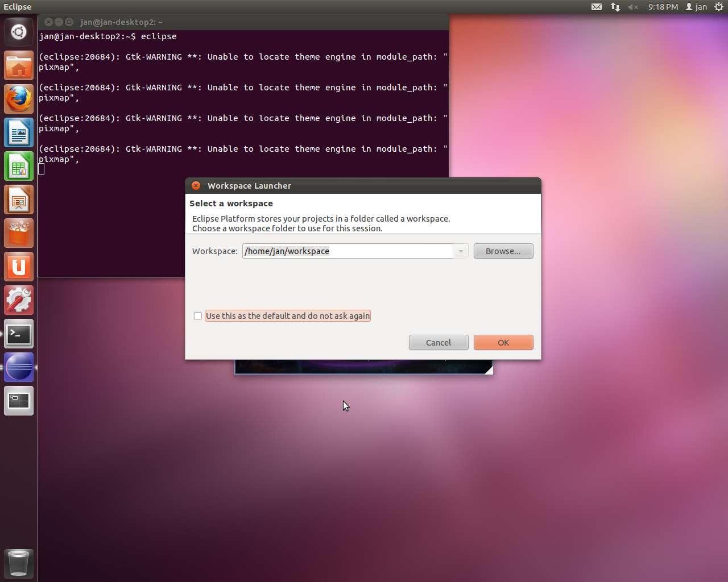Viewport: 728px width, 582px height.
Task: Close the Workspace Launcher dialog
Action: point(196,186)
